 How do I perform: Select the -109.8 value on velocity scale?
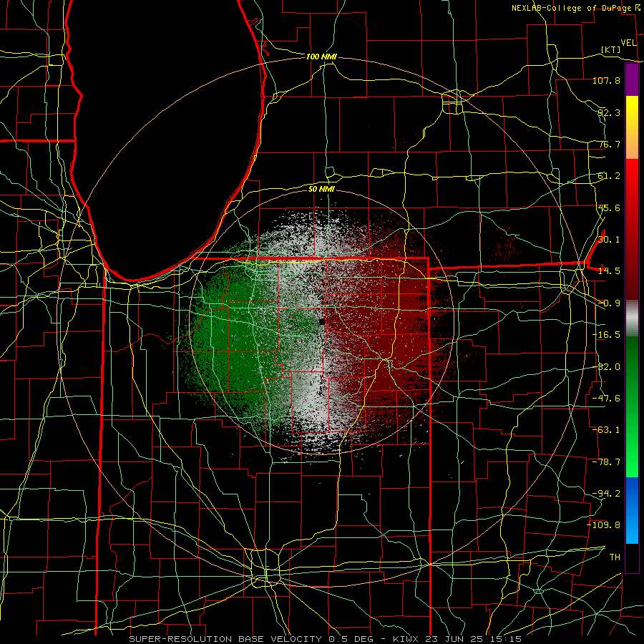click(x=604, y=525)
